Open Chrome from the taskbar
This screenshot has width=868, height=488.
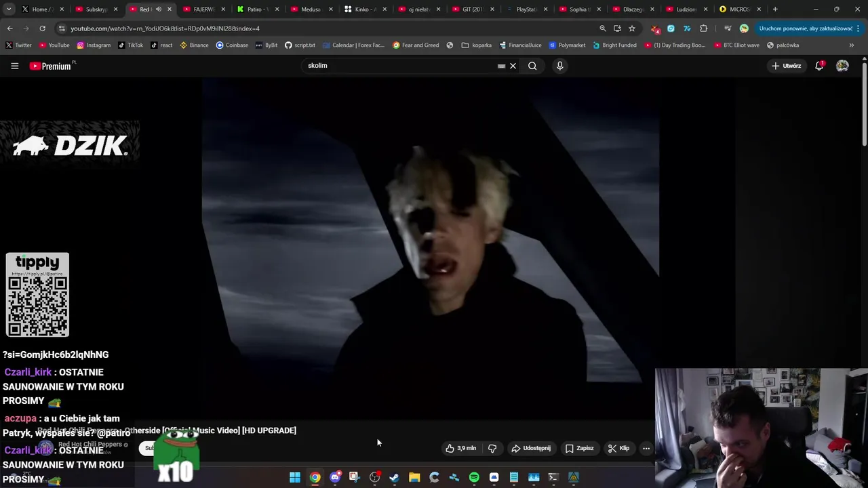point(315,478)
